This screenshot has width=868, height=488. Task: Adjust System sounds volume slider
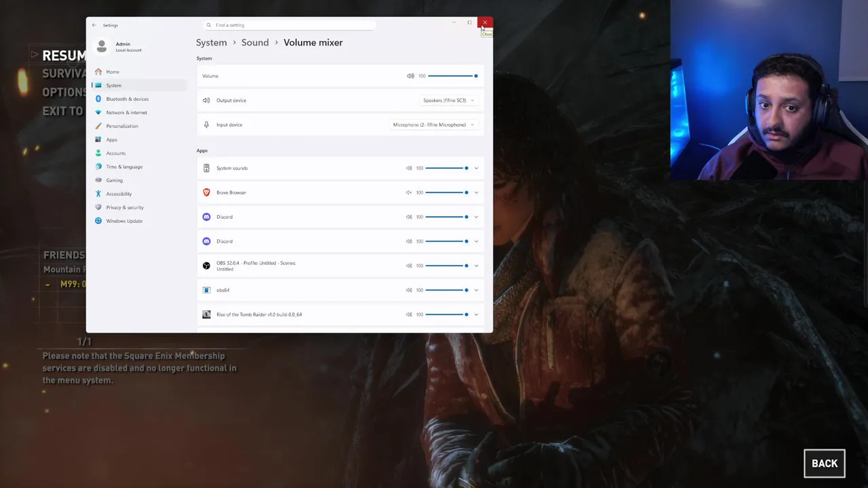(447, 168)
